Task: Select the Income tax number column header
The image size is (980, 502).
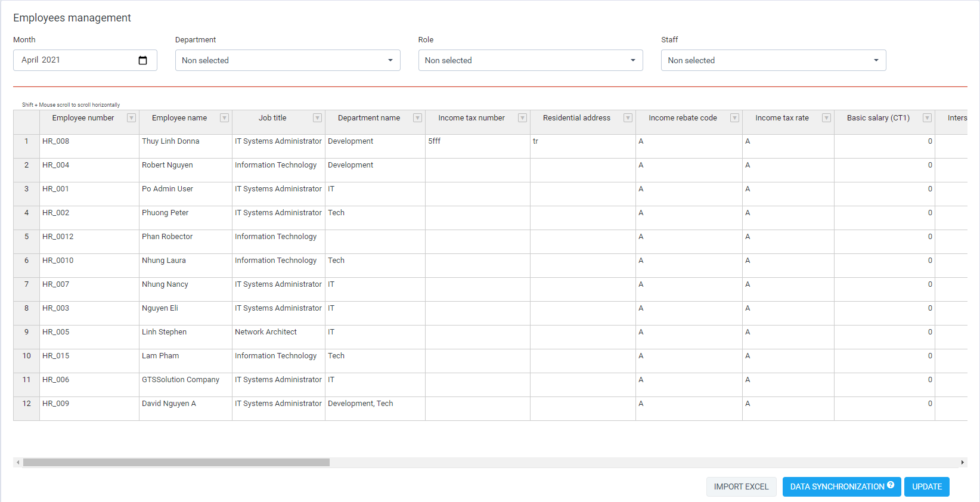Action: point(478,122)
